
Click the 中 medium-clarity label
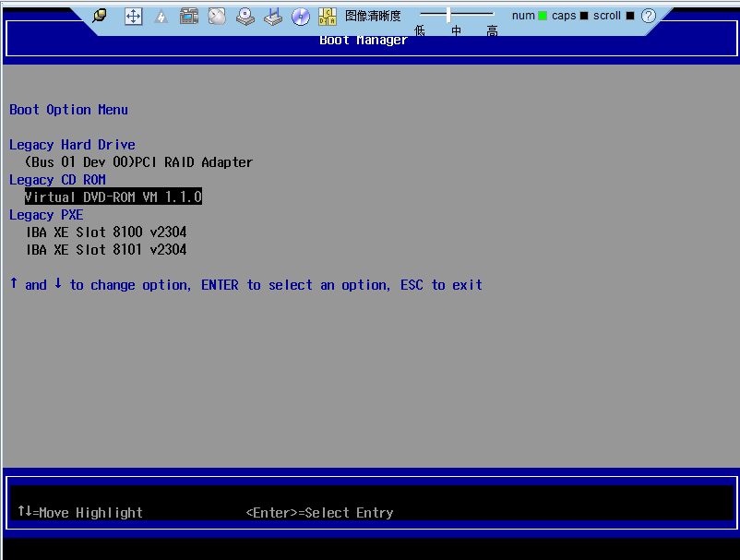pos(456,31)
